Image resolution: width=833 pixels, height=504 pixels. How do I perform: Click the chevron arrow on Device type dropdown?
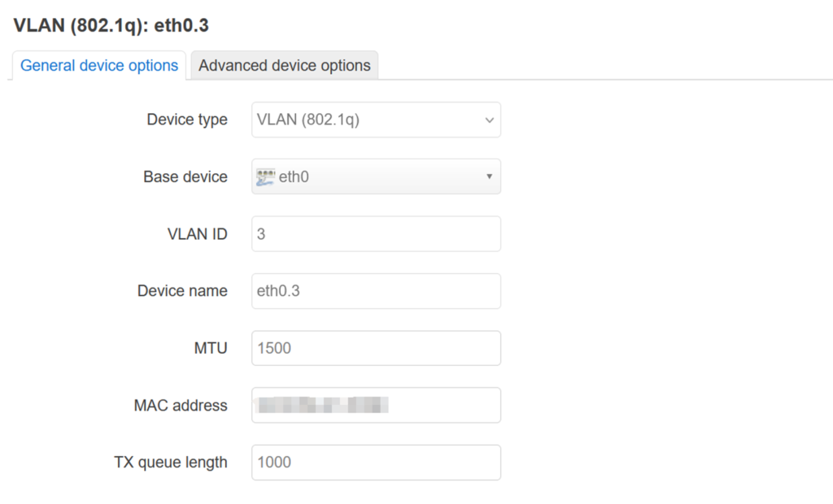[x=489, y=120]
